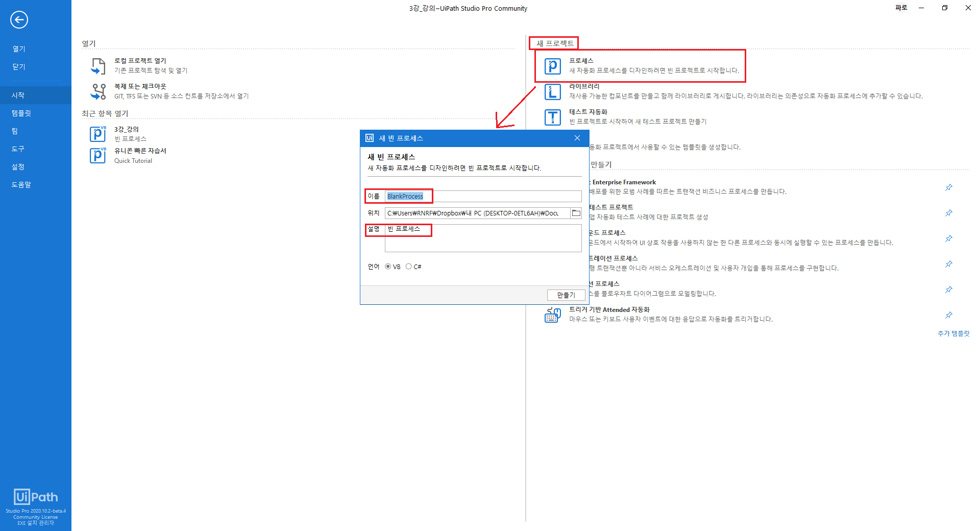
Task: Click the 로컬 프로젝트 열기 title
Action: 140,61
